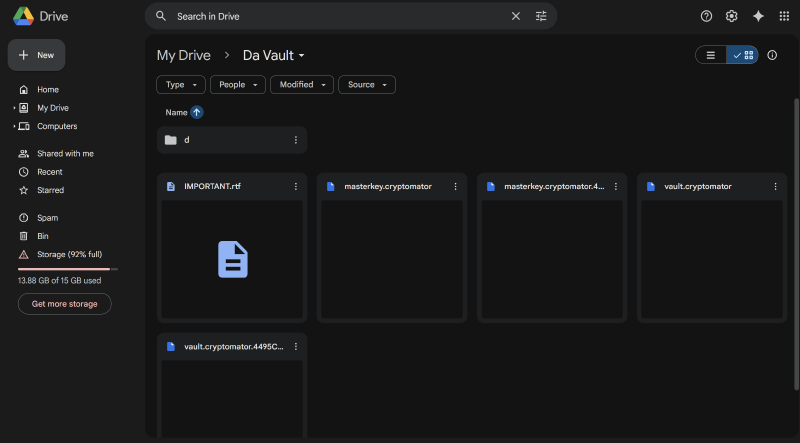This screenshot has width=800, height=443.
Task: Click 13.88 GB of 15 GB used
Action: tap(59, 281)
